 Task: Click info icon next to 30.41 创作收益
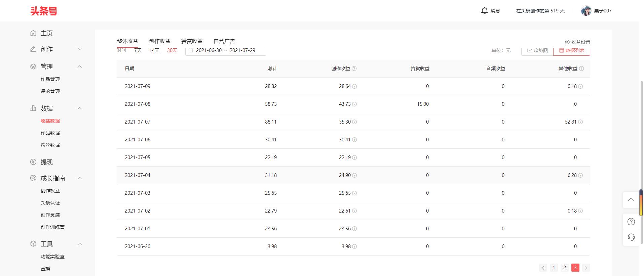coord(354,140)
